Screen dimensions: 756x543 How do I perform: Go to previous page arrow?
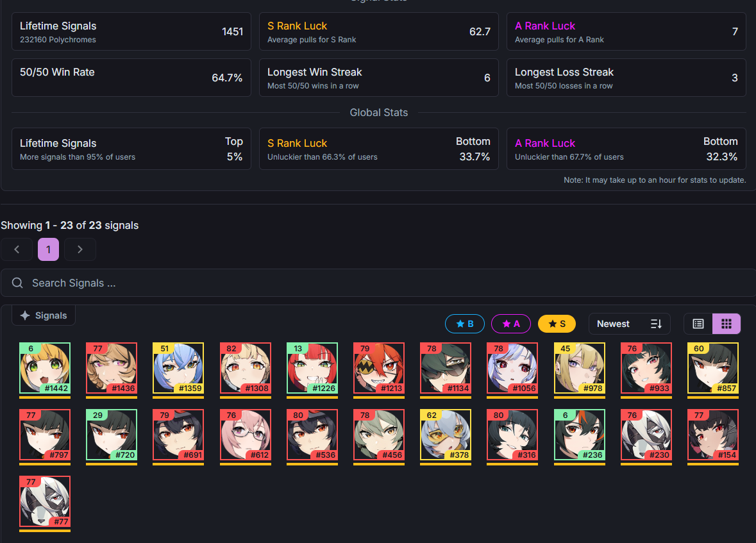[17, 249]
